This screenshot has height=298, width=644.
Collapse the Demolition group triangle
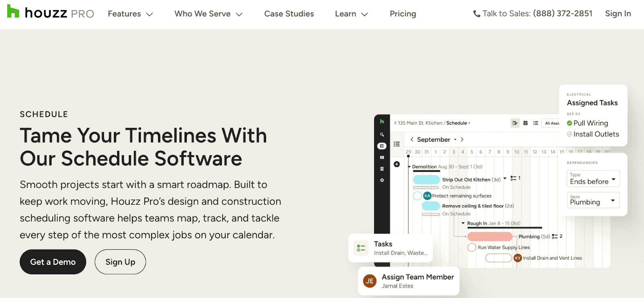point(409,167)
